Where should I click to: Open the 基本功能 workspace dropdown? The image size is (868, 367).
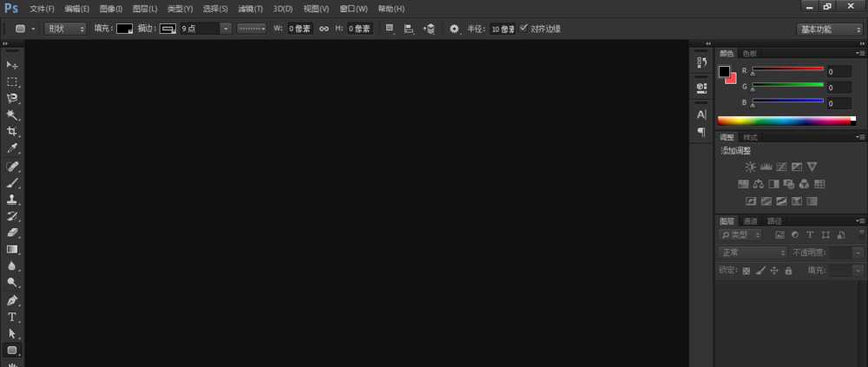[828, 29]
